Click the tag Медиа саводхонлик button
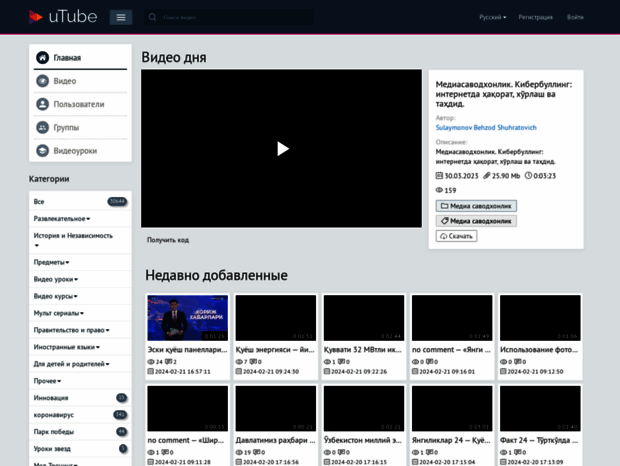Viewport: 620px width, 466px height. [x=476, y=221]
